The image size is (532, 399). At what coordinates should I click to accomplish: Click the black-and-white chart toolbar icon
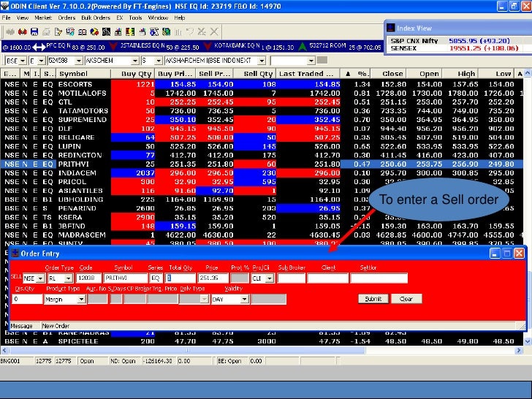click(x=106, y=32)
